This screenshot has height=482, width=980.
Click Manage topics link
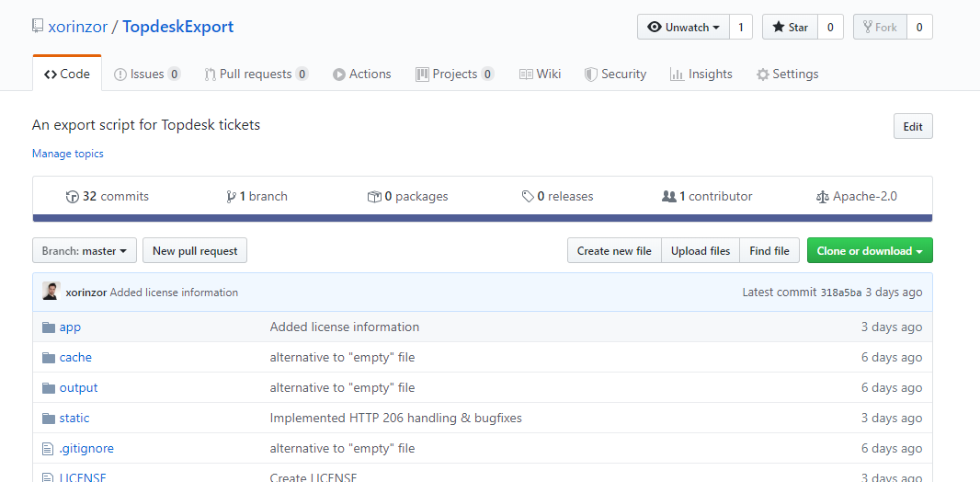coord(67,154)
